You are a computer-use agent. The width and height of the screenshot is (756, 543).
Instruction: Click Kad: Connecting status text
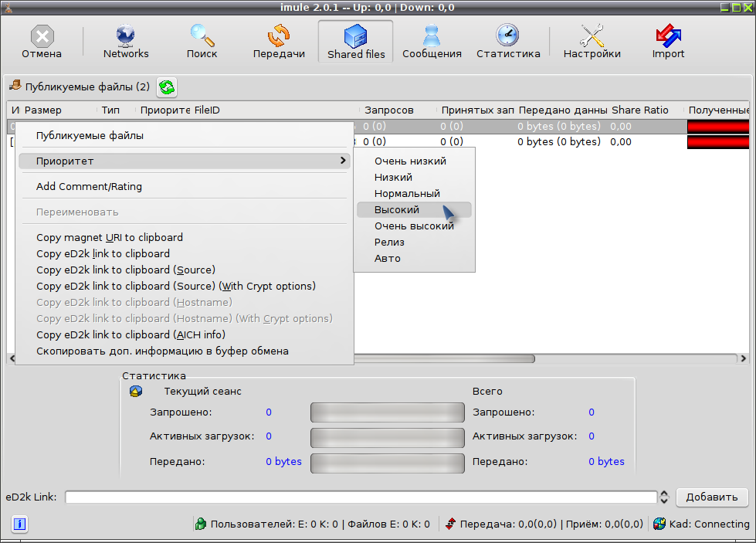tap(709, 524)
